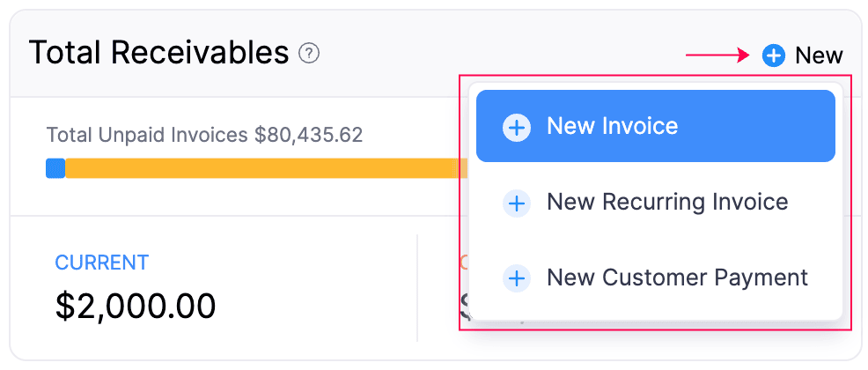Click the Total Unpaid Invoices label
This screenshot has height=370, width=868.
point(147,136)
